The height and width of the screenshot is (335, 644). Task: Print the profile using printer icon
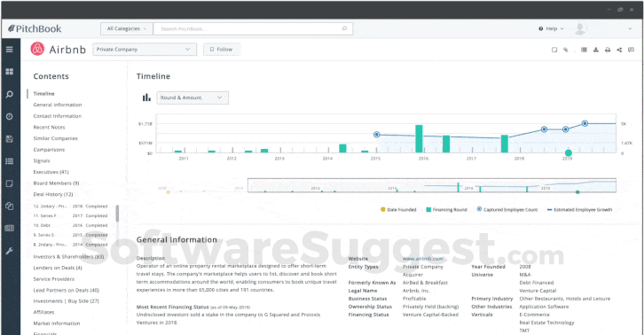[608, 50]
